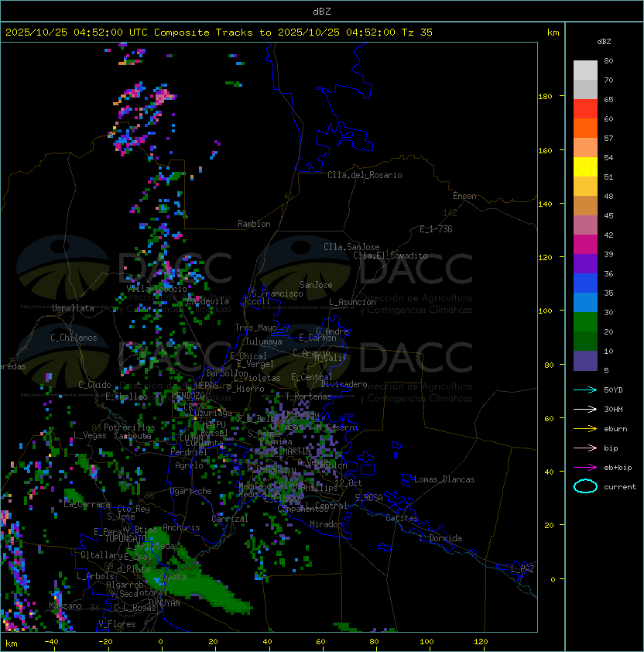Click the yellow eburn arrow in legend
Viewport: 644px width, 652px height.
coord(585,429)
